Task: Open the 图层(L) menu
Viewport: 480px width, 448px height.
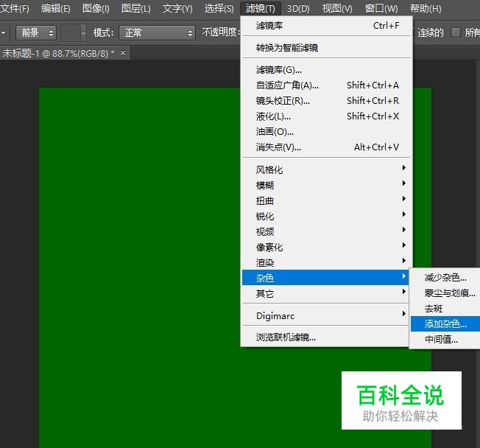Action: coord(136,8)
